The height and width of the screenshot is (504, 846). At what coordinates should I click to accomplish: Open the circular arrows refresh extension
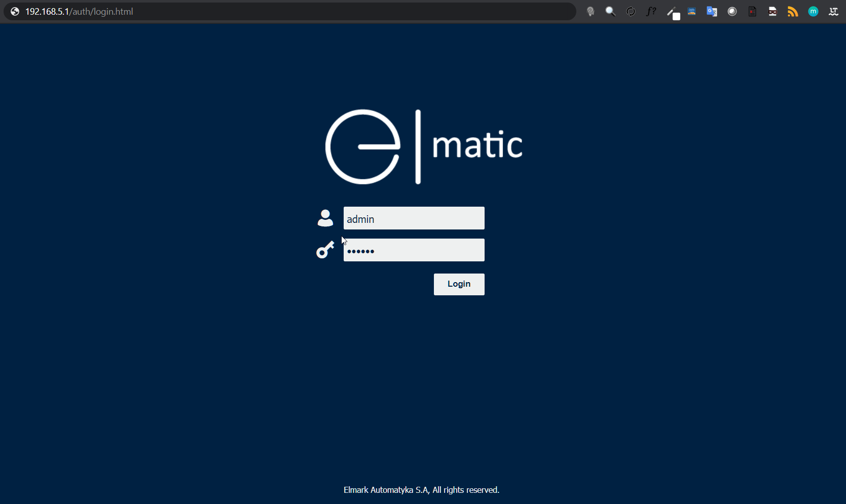(631, 12)
